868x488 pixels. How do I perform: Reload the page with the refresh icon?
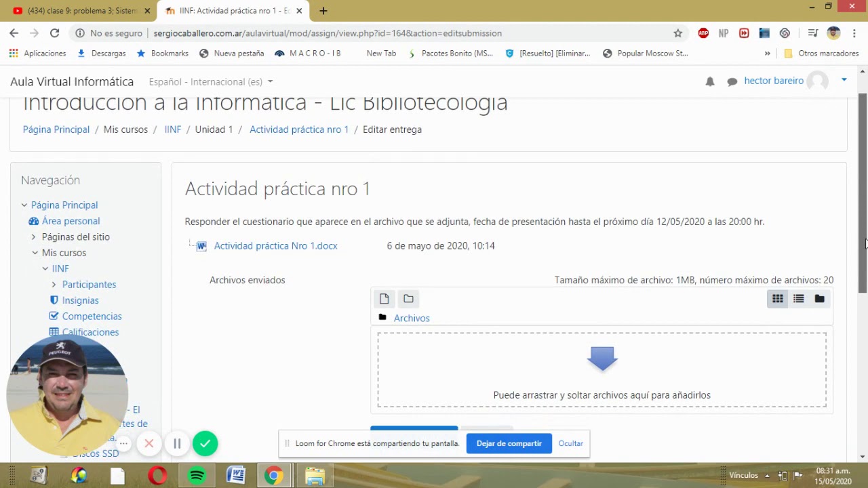(x=55, y=33)
